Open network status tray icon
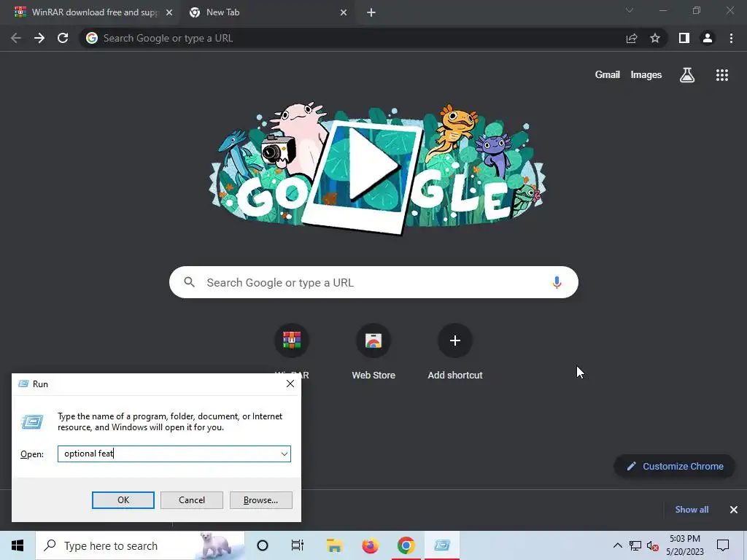Viewport: 747px width, 560px height. click(635, 545)
